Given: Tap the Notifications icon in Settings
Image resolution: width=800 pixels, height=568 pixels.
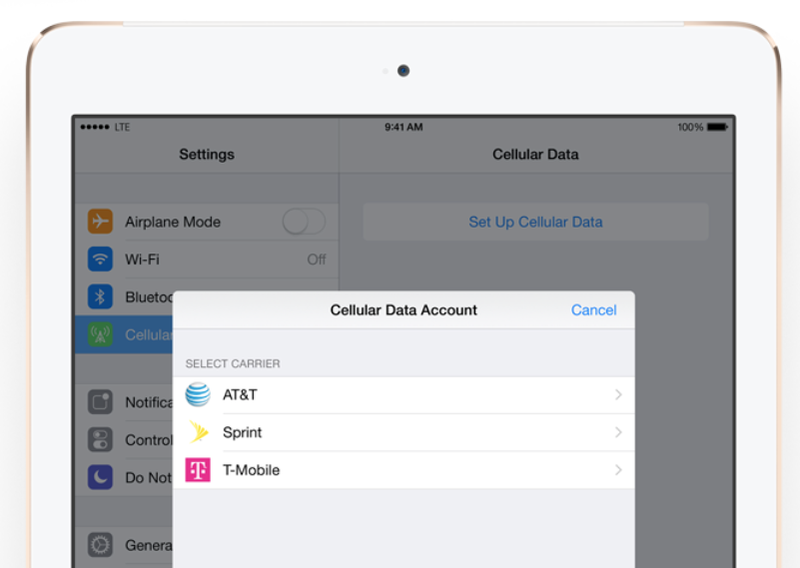Looking at the screenshot, I should click(x=100, y=402).
